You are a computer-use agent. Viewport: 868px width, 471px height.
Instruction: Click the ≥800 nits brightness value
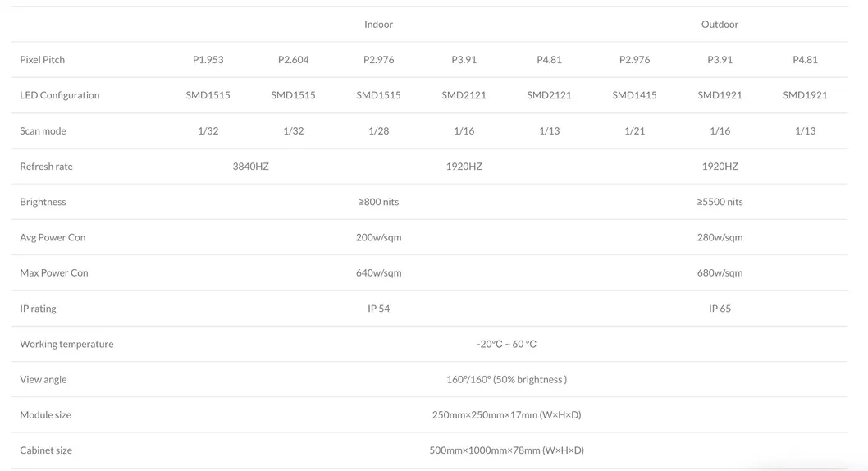(x=378, y=202)
